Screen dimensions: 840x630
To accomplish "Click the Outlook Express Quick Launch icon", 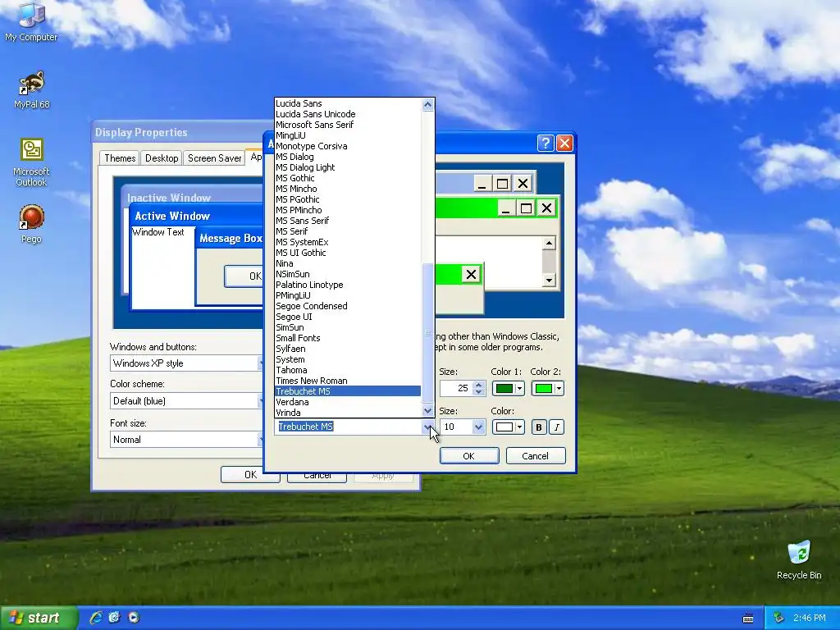I will [x=115, y=618].
